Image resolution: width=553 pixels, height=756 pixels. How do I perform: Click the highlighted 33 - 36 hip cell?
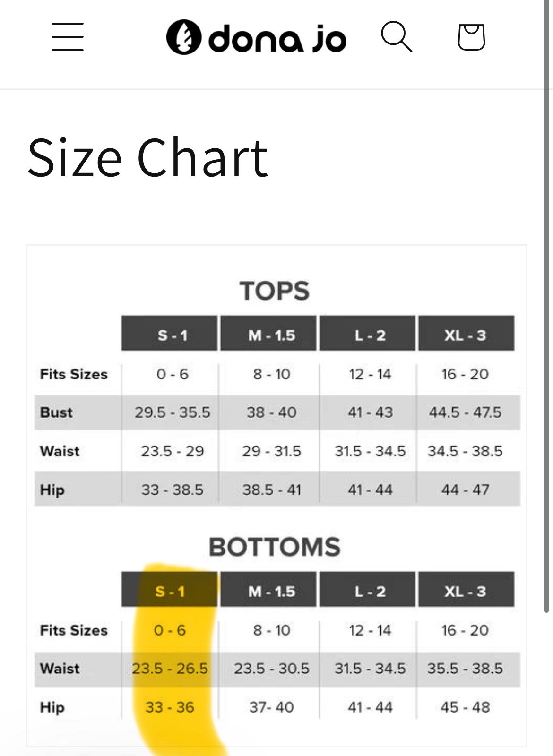tap(170, 707)
